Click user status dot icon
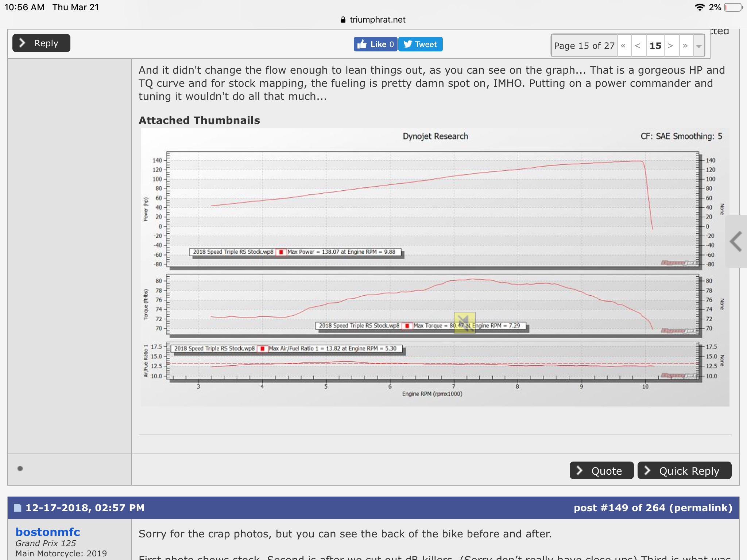Viewport: 747px width, 560px height. pos(20,468)
